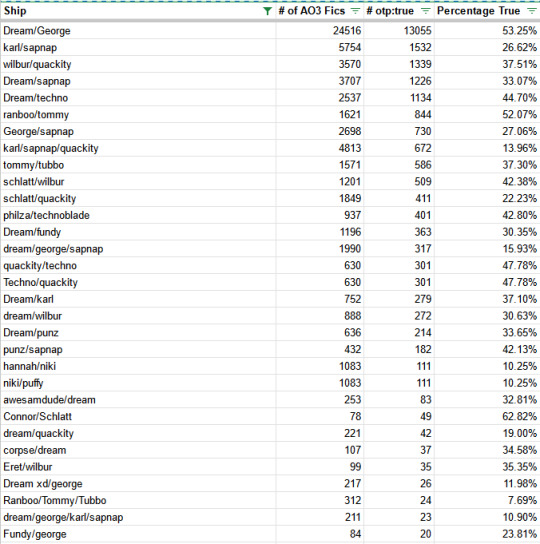Select the Techno/quackity cell
This screenshot has width=540, height=544.
point(138,282)
